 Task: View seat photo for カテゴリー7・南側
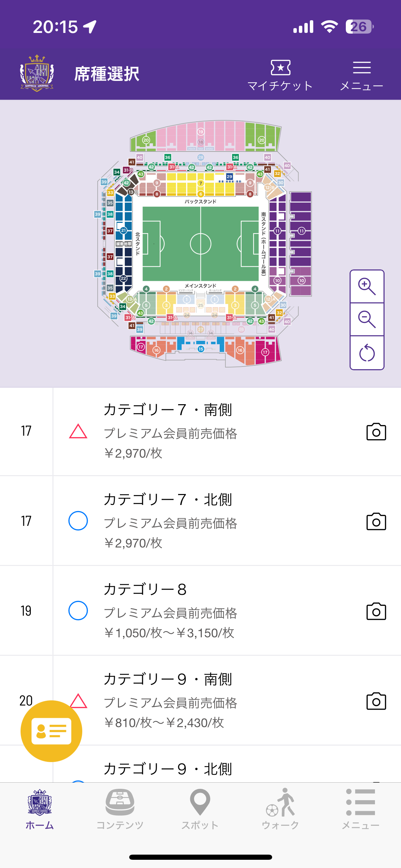(x=376, y=432)
